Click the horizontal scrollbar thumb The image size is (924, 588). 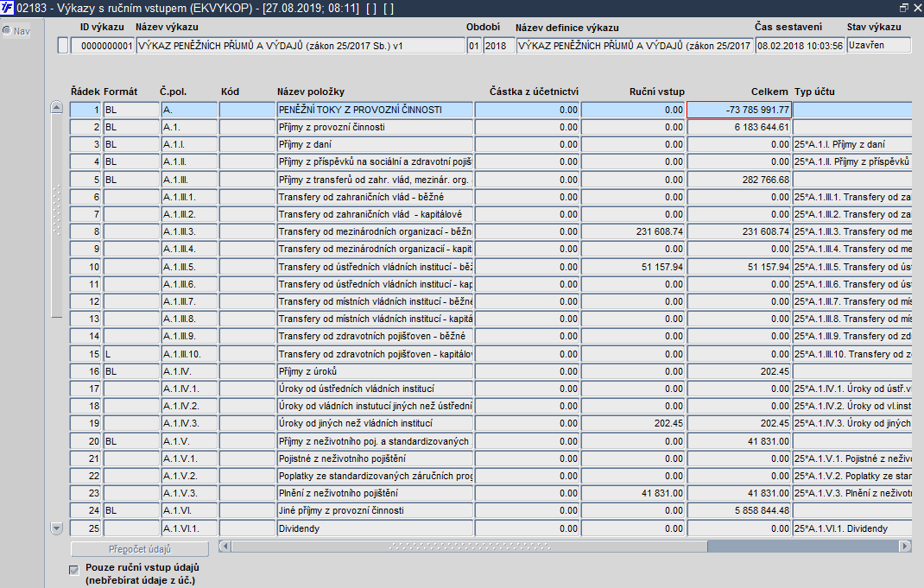click(470, 547)
